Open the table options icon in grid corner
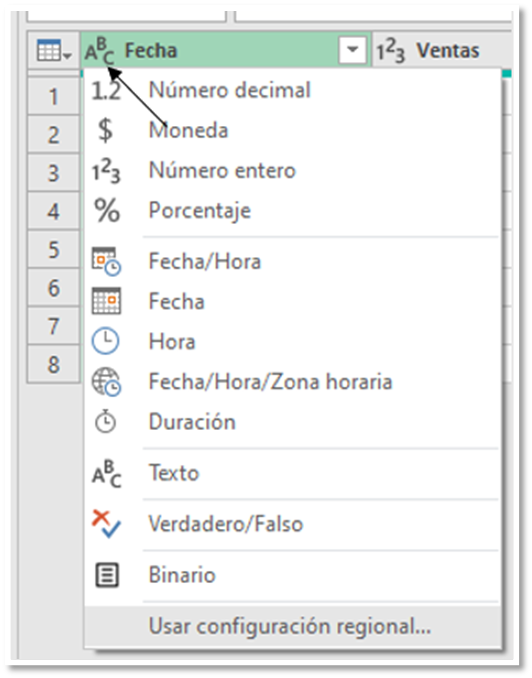The image size is (532, 678). tap(54, 51)
